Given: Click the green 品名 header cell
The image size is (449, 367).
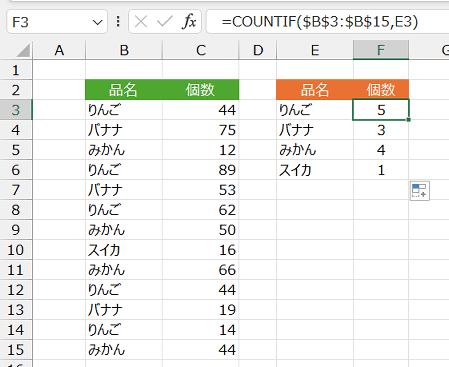Looking at the screenshot, I should coord(124,90).
